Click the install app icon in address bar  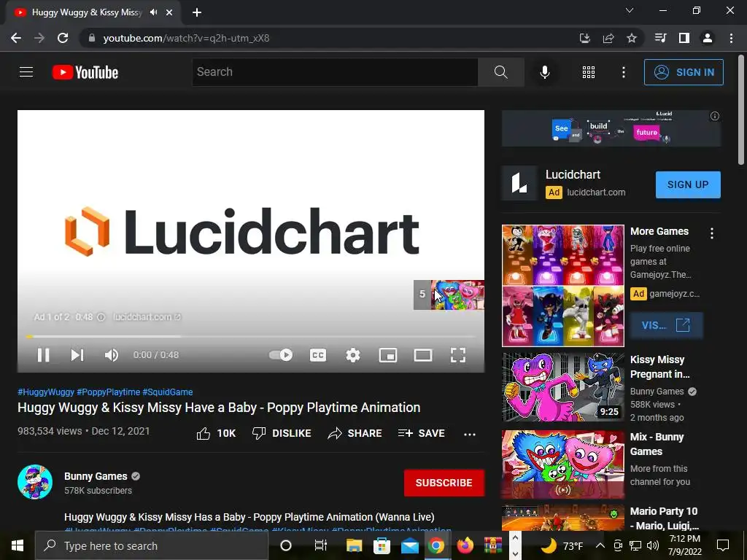tap(585, 38)
